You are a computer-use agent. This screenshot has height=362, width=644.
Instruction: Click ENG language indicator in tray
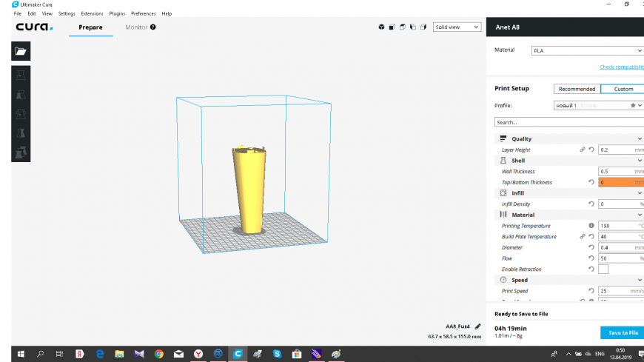click(600, 354)
